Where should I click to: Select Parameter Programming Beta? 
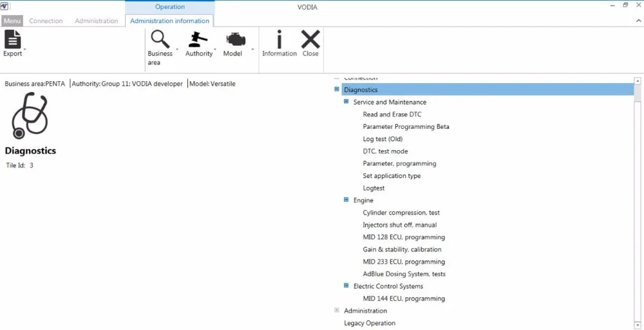pos(406,126)
